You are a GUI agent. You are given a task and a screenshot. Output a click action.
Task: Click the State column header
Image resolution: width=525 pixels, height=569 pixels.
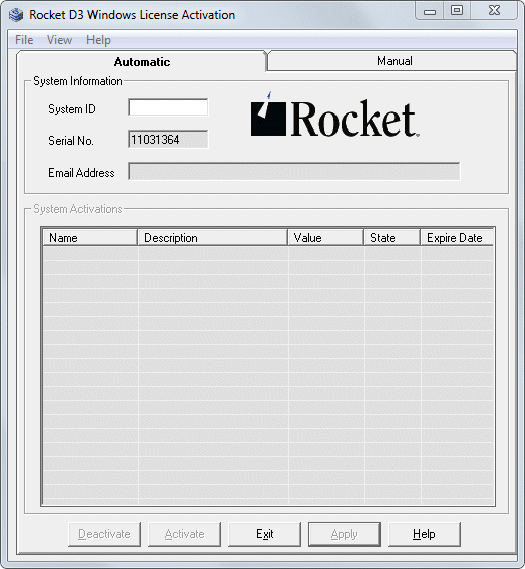(392, 238)
